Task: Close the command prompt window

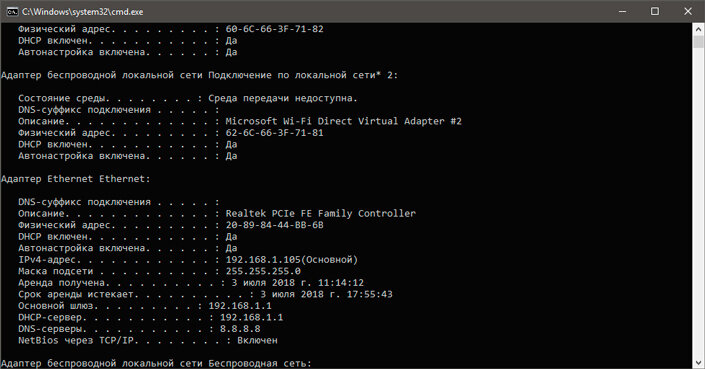Action: (x=688, y=12)
